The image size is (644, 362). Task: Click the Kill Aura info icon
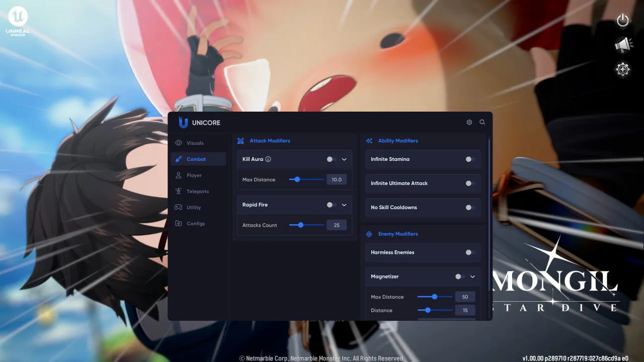tap(268, 159)
